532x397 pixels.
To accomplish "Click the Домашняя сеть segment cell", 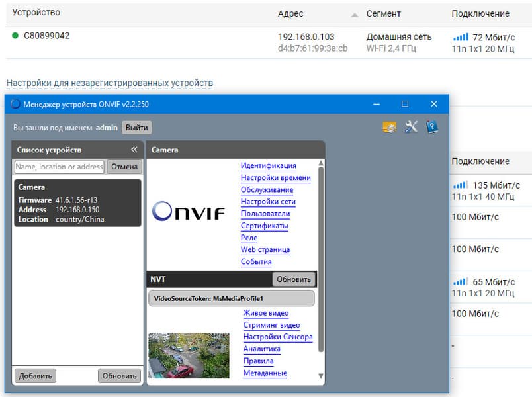I will pos(399,36).
